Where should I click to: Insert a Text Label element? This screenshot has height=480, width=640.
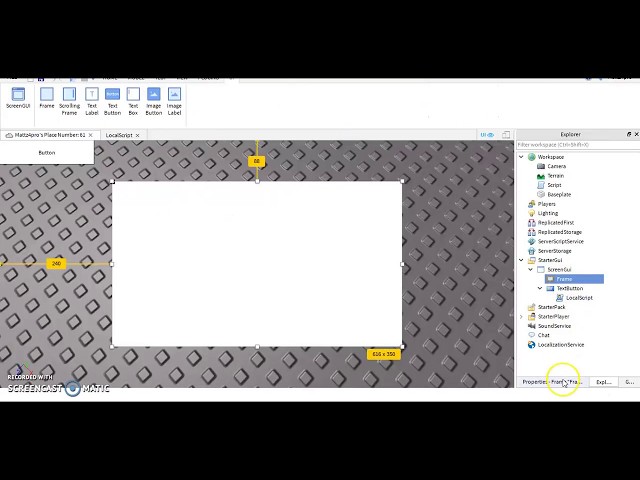(x=92, y=101)
